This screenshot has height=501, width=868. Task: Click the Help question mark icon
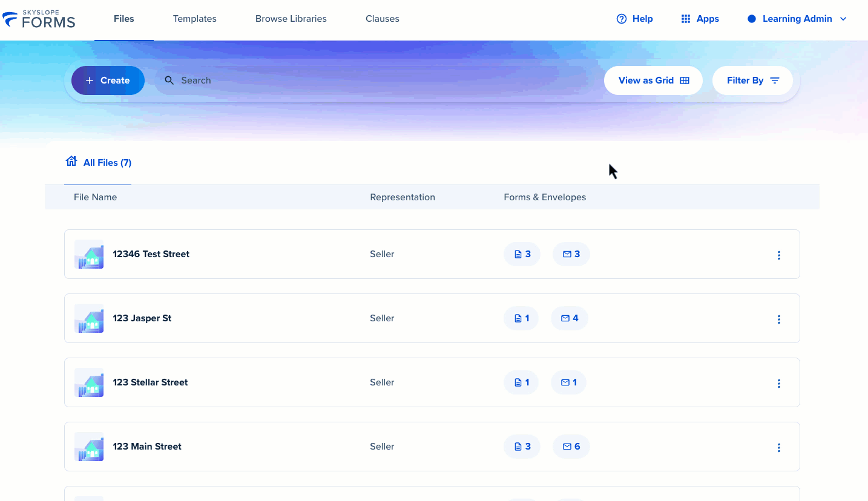(x=621, y=19)
